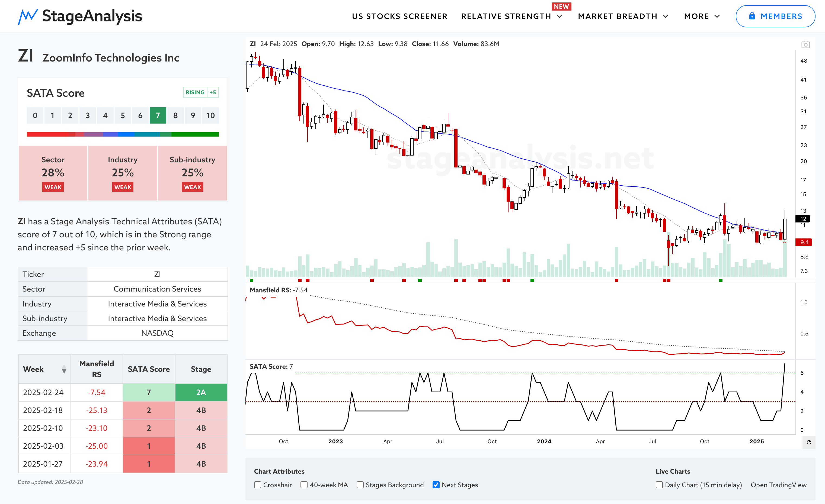Sort table by Week arrow icon
Screen dimensions: 825x504
click(x=64, y=369)
